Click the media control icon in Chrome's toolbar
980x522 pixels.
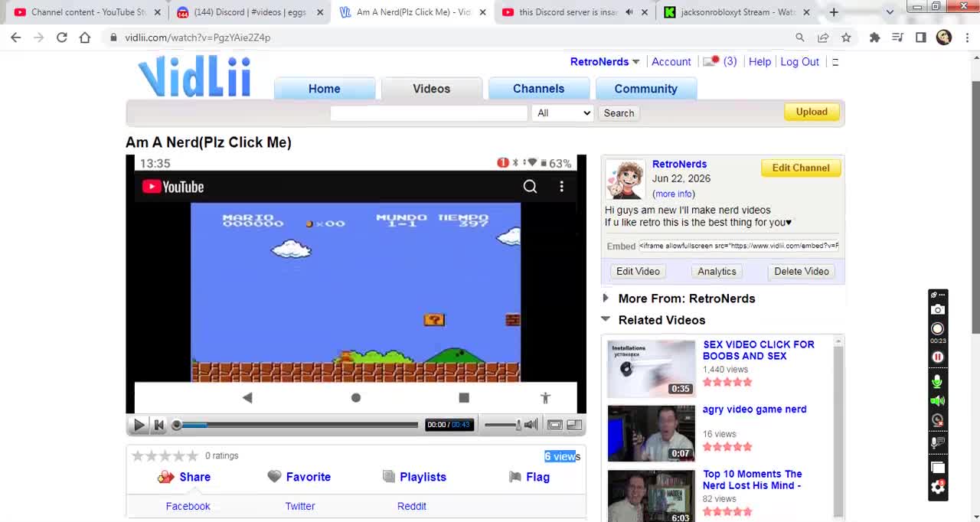(898, 38)
